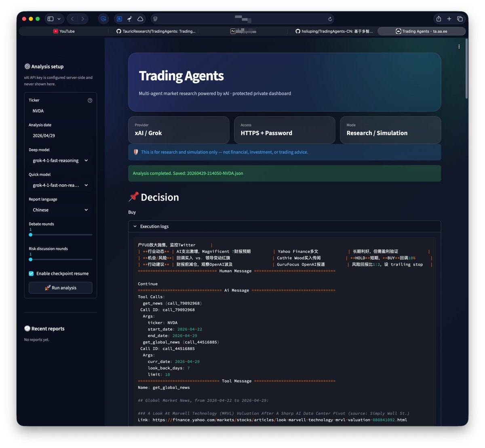The width and height of the screenshot is (485, 448).
Task: Click the cloud extension icon
Action: tap(140, 19)
